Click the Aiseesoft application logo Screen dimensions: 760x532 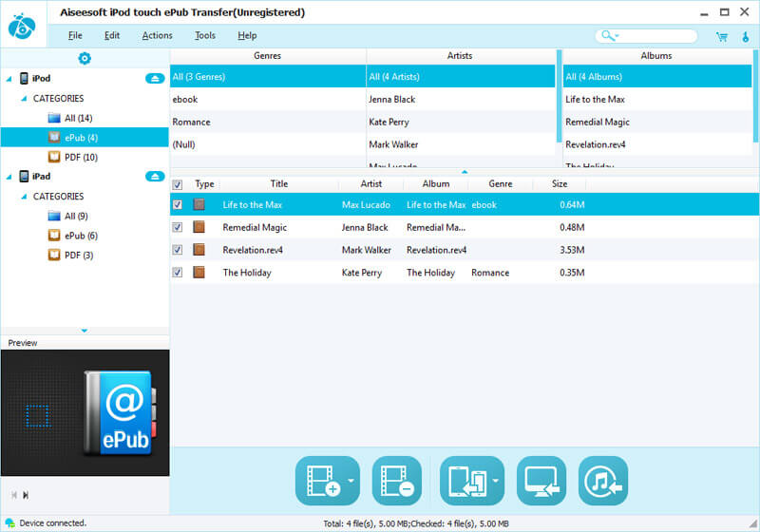tap(22, 26)
